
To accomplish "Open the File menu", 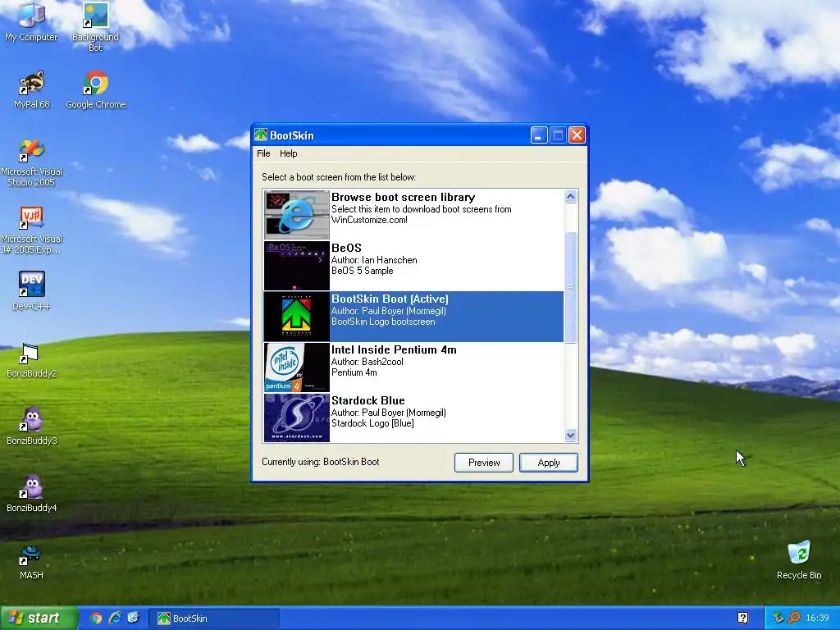I will point(263,153).
